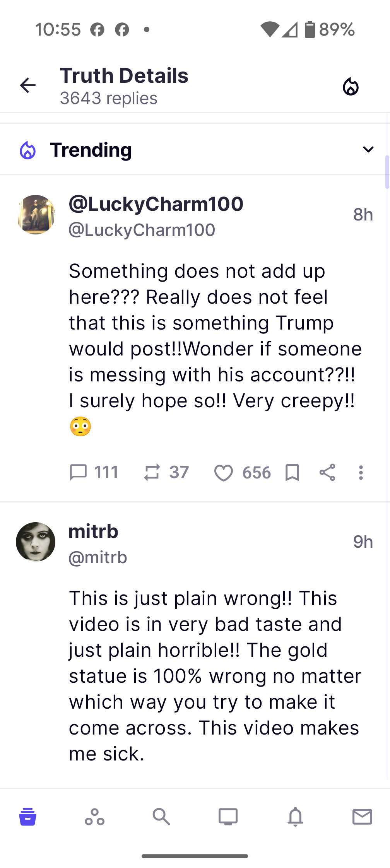The width and height of the screenshot is (390, 868).
Task: Tap the back arrow in header
Action: pos(28,85)
